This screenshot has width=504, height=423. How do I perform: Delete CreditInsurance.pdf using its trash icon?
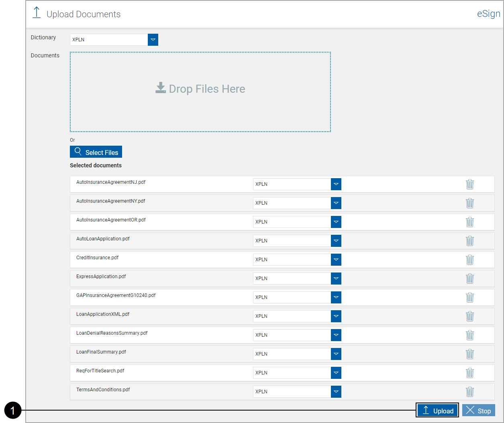click(x=470, y=260)
